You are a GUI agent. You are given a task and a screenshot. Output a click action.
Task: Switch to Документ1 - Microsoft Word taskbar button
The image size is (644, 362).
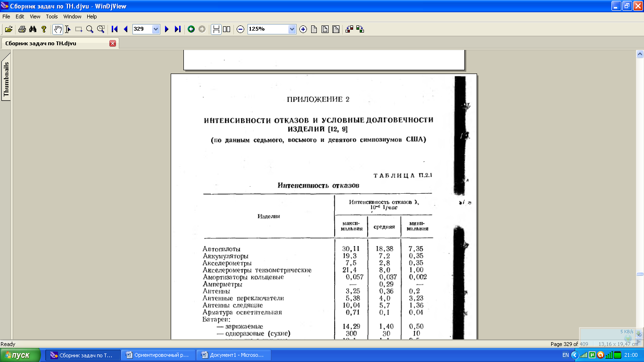[x=233, y=355]
